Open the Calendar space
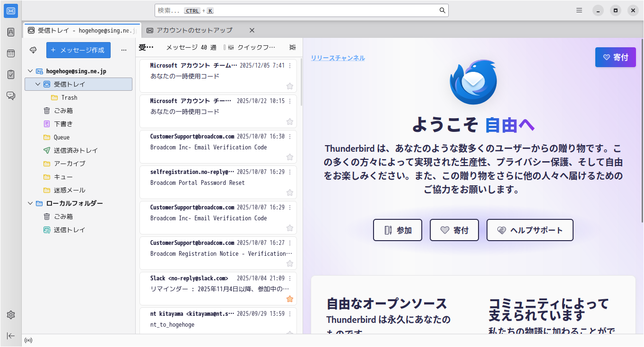Screen dimensions: 644x347 [x=11, y=53]
